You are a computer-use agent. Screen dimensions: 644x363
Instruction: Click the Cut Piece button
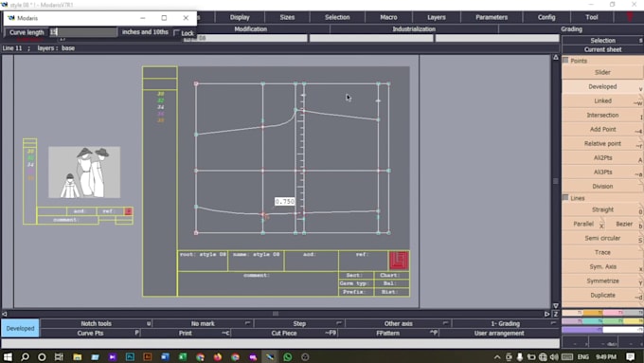(284, 333)
